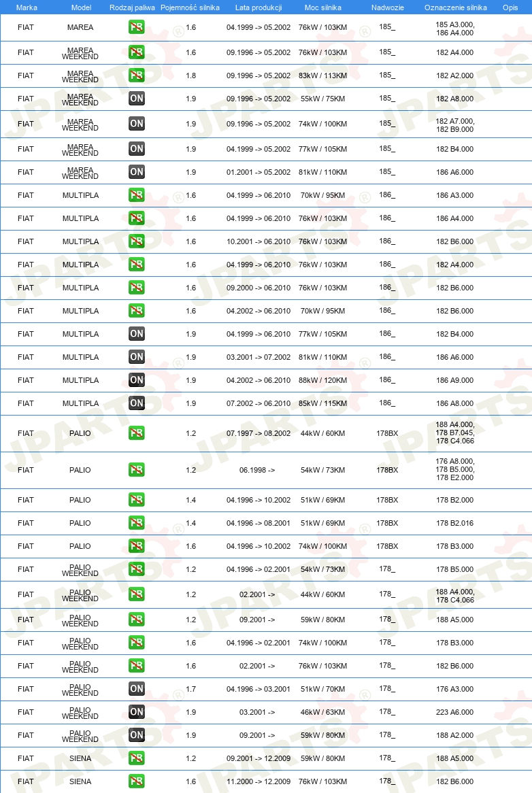Select engine code cell '182 A7.000, 182 B9.000'
532x793 pixels.
point(455,125)
